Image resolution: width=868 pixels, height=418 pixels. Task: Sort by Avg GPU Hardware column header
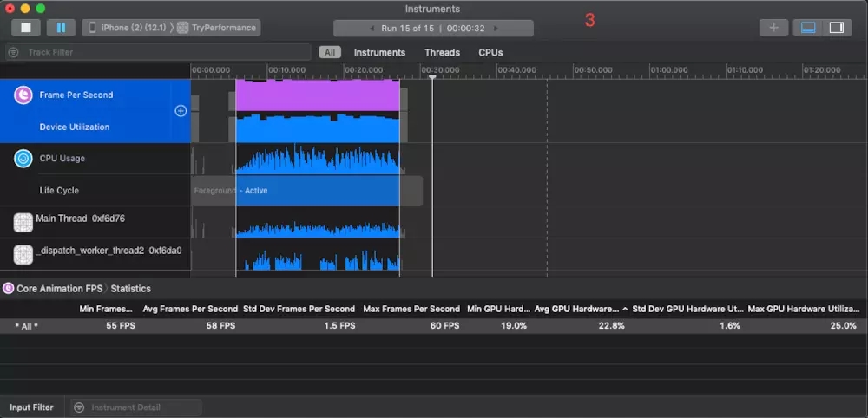[x=576, y=309]
